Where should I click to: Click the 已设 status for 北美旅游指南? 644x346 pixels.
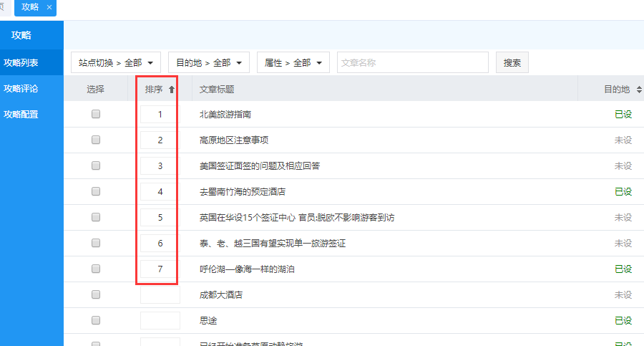click(x=623, y=114)
